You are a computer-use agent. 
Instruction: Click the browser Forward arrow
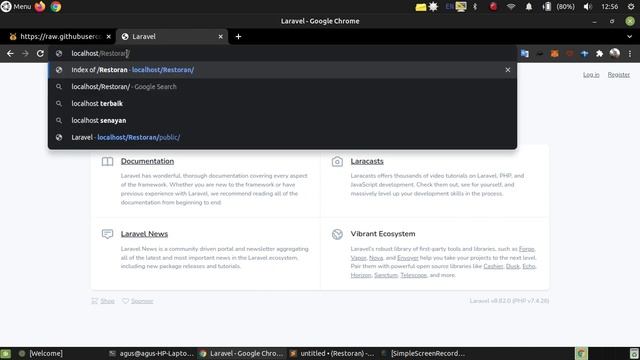point(25,53)
